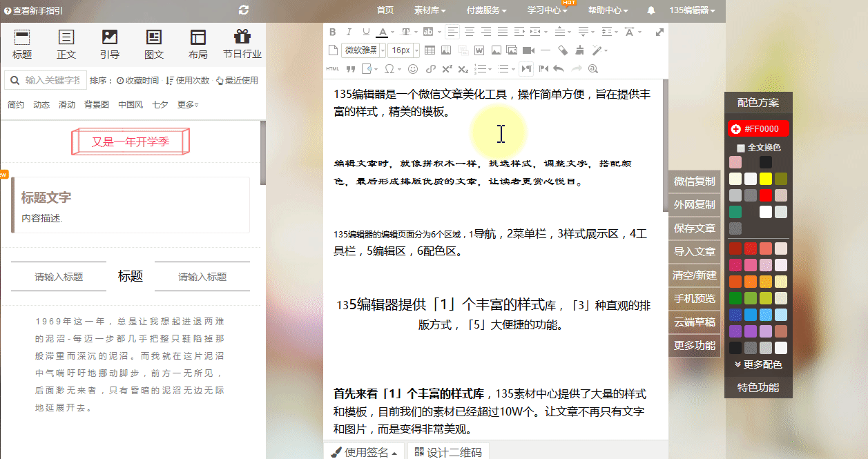Switch to the 节日行业 tab
The height and width of the screenshot is (459, 868).
(x=242, y=46)
